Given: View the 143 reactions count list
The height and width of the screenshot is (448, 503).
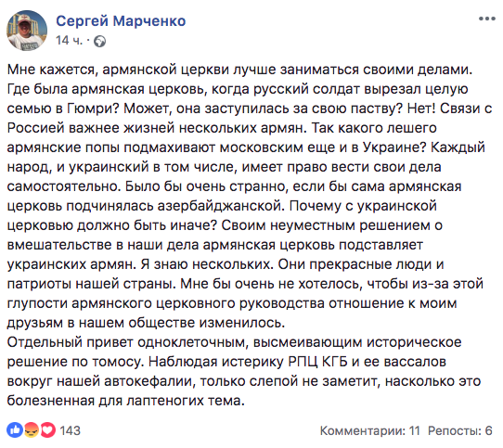Looking at the screenshot, I should click(70, 430).
